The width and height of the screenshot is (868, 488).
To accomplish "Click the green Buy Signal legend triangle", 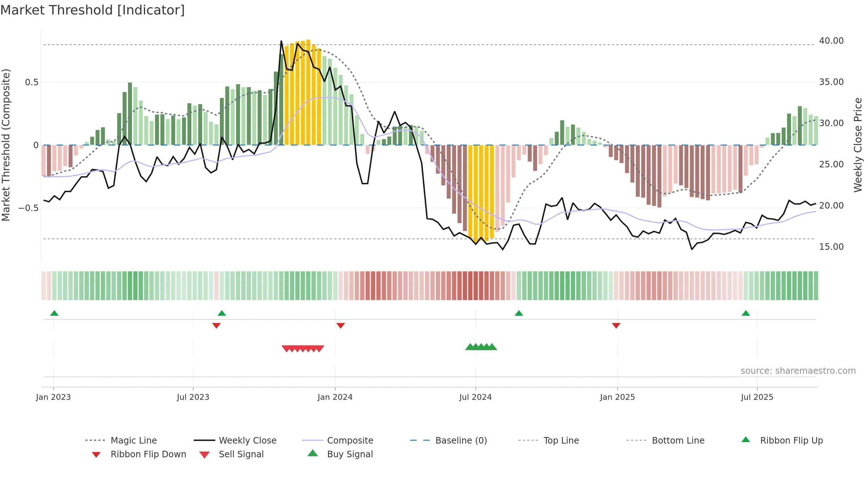I will (313, 453).
